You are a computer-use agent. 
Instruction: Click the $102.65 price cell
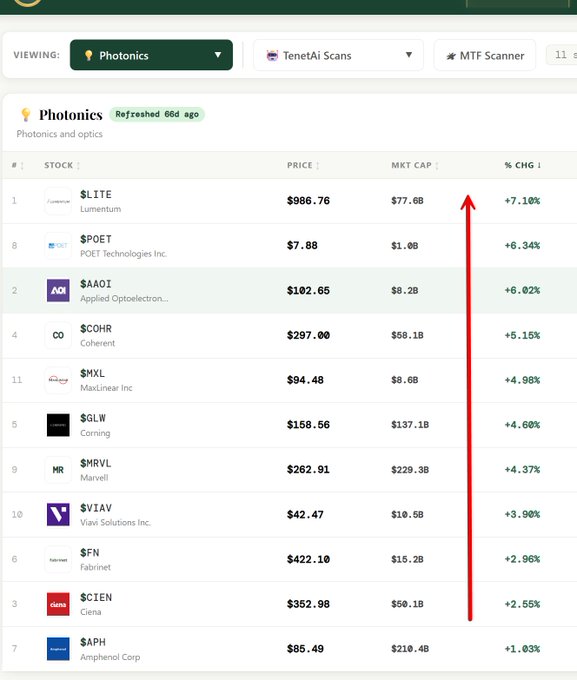pos(308,290)
